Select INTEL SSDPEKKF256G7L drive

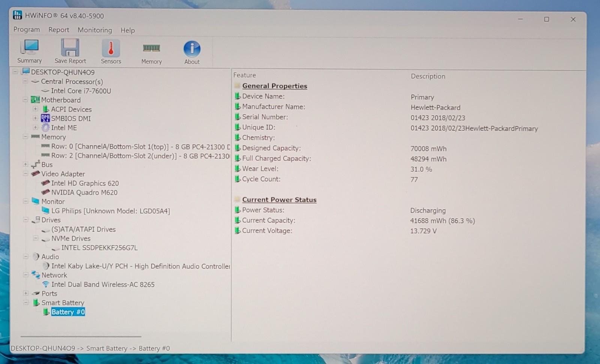(x=99, y=248)
